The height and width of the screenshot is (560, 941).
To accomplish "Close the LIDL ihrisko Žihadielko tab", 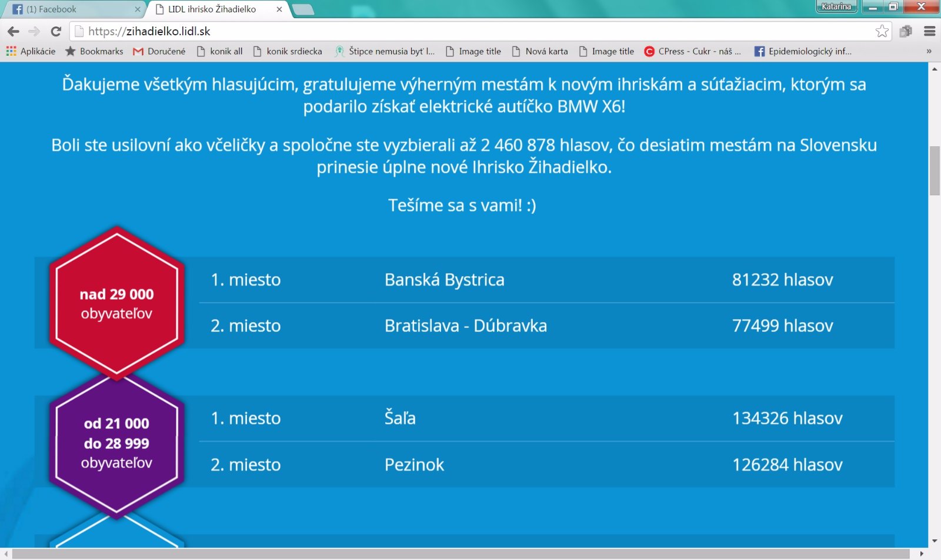I will (279, 9).
